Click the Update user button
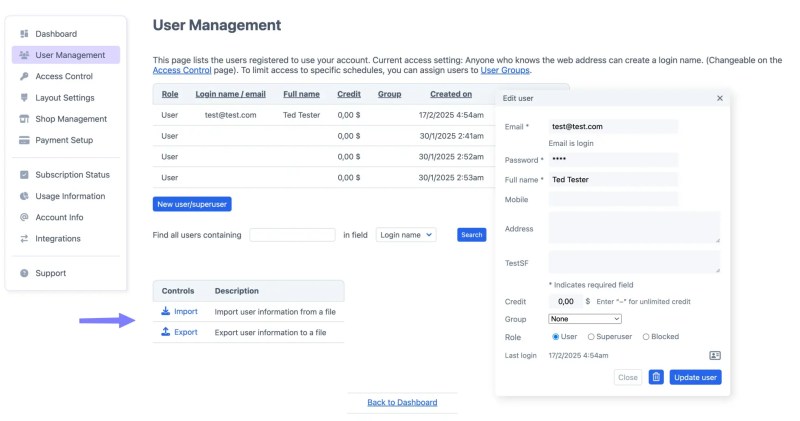800x421 pixels. click(695, 377)
